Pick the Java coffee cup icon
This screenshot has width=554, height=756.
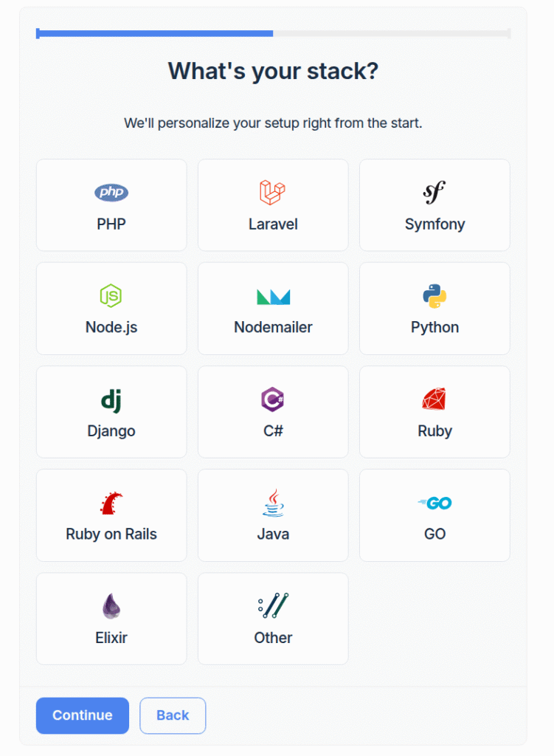(x=272, y=502)
